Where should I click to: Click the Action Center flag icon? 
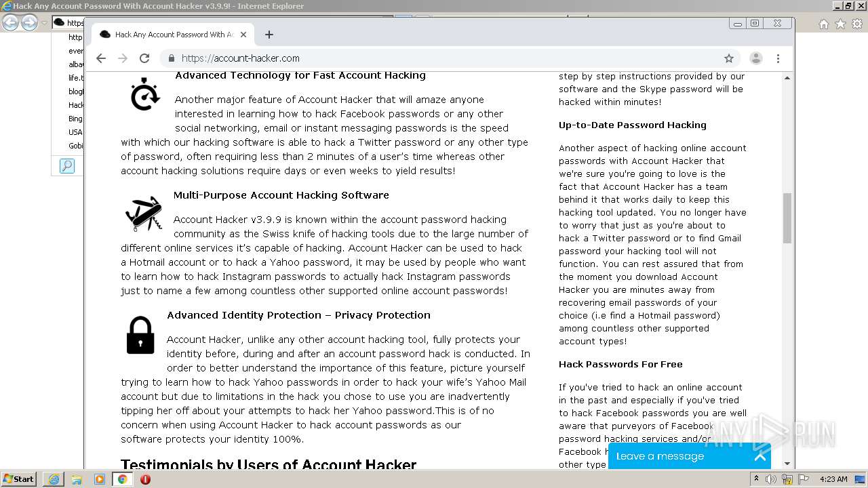(804, 479)
